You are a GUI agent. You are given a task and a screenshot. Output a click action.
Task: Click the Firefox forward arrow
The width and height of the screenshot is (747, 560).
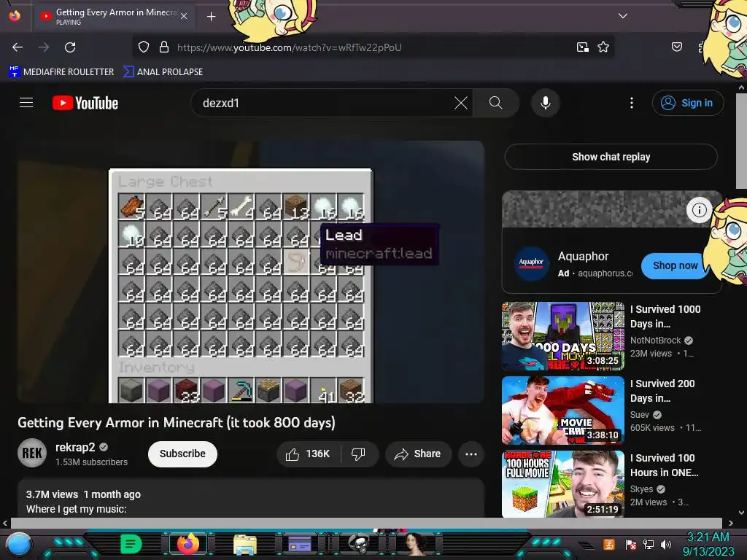click(44, 47)
